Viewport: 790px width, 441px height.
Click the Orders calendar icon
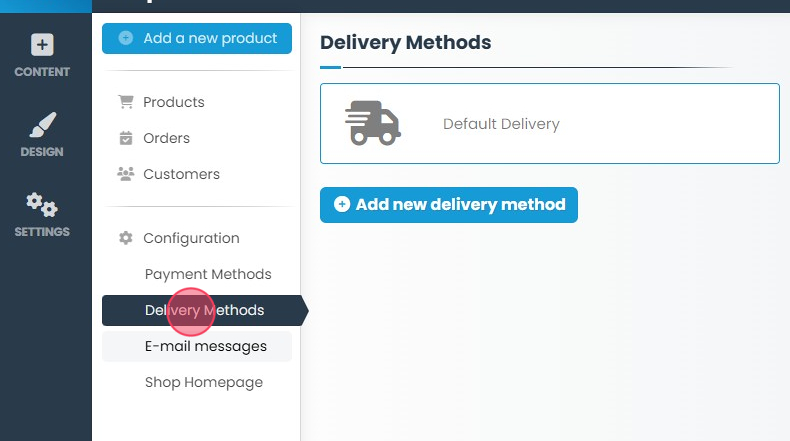point(125,138)
